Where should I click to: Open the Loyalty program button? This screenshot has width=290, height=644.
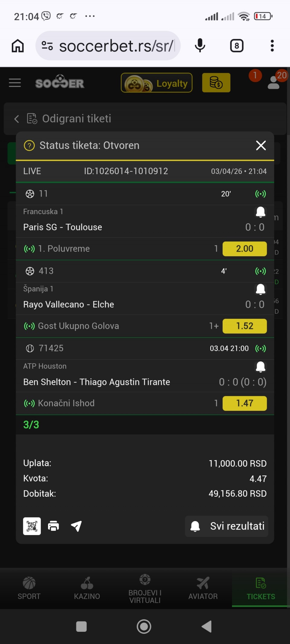coord(156,83)
